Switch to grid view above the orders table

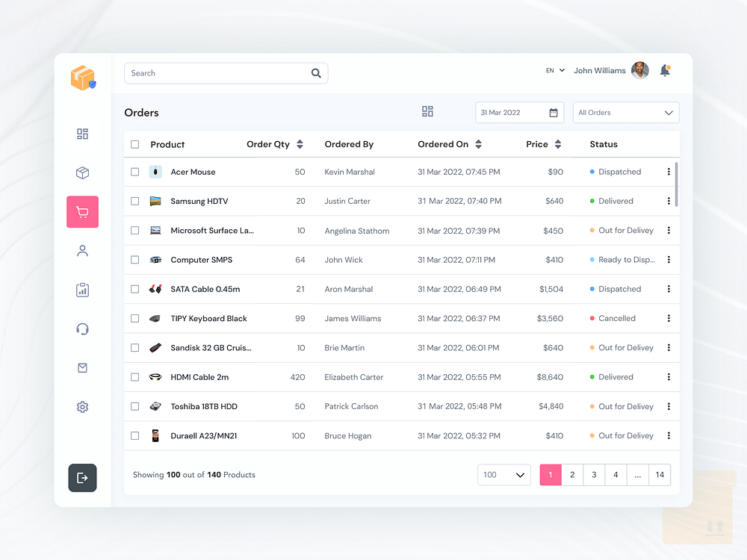(427, 111)
